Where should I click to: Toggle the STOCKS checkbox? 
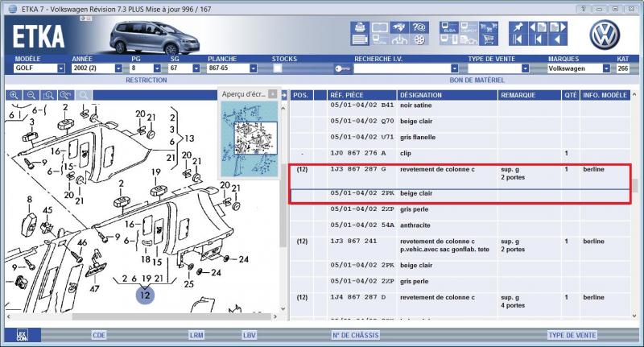[x=278, y=68]
